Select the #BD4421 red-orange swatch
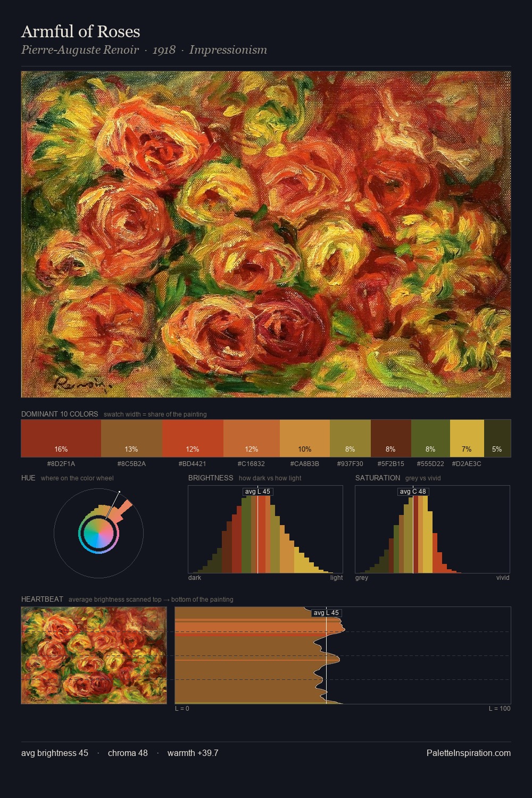532x798 pixels. point(193,438)
